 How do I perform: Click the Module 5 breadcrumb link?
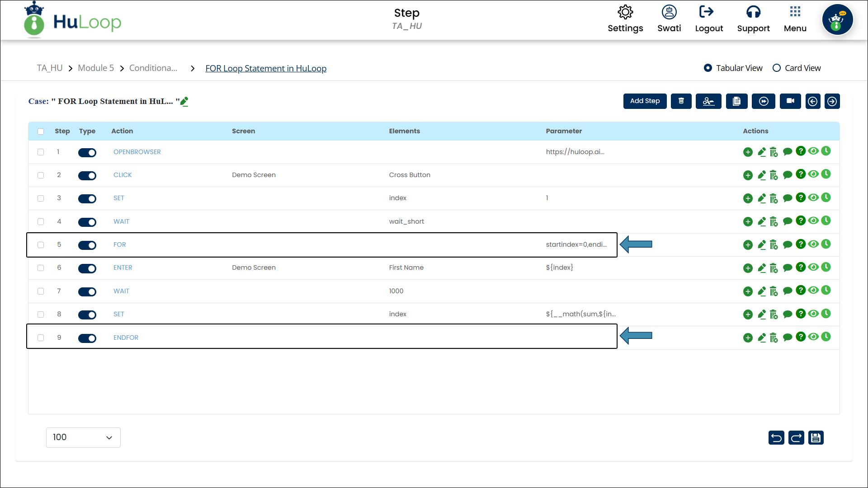point(96,68)
